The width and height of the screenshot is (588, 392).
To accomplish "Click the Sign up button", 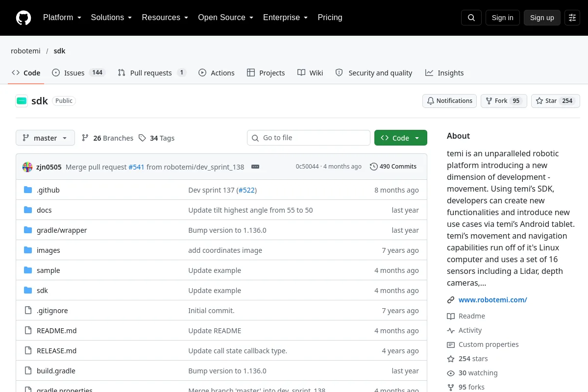I will (542, 18).
